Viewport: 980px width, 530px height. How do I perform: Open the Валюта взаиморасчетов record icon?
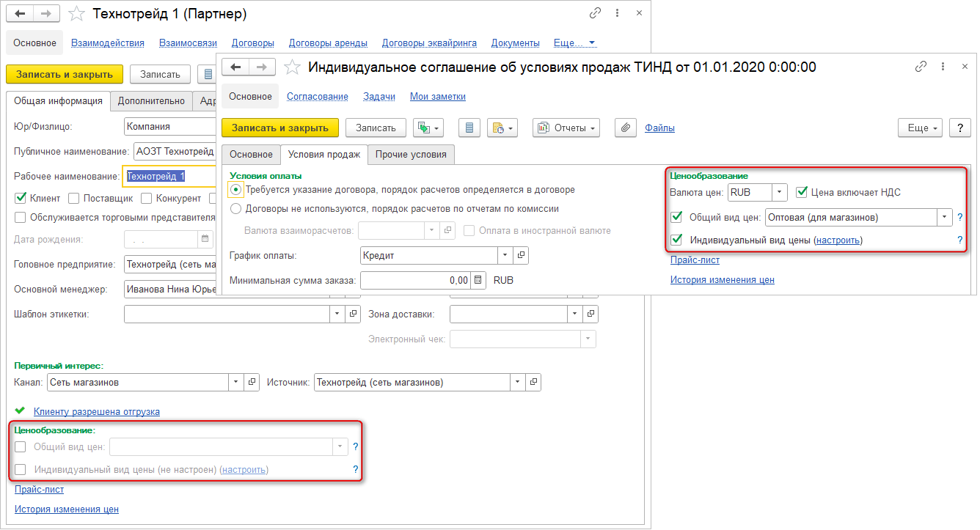point(448,230)
